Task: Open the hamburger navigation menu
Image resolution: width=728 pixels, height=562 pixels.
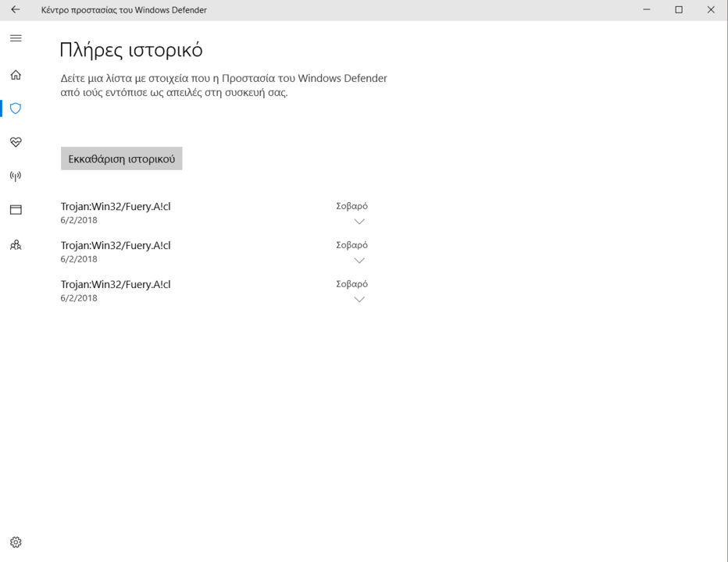Action: 16,38
